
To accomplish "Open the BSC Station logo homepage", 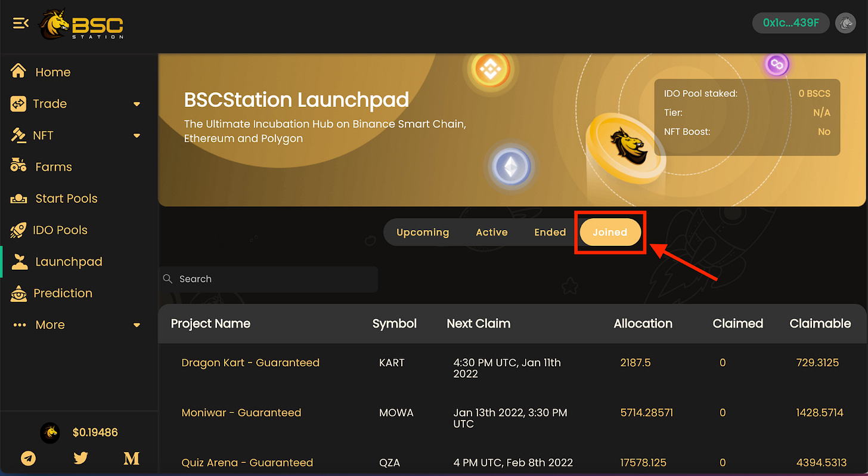I will 82,25.
